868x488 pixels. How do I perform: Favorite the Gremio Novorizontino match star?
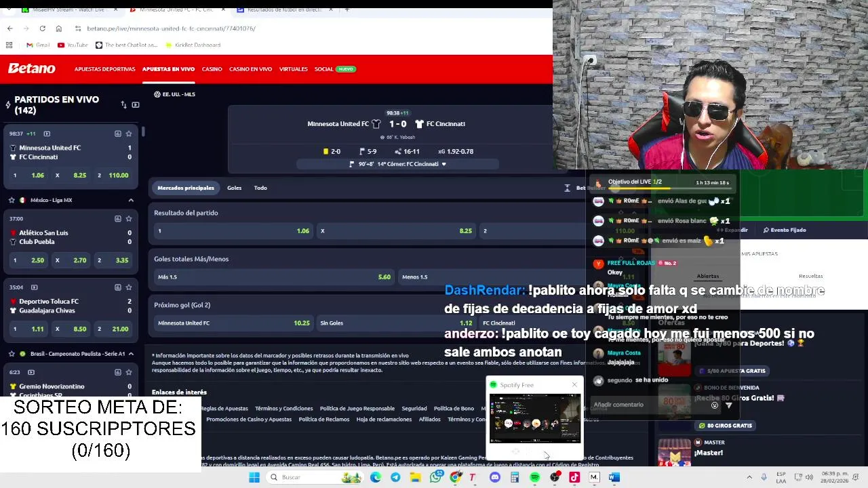coord(129,372)
